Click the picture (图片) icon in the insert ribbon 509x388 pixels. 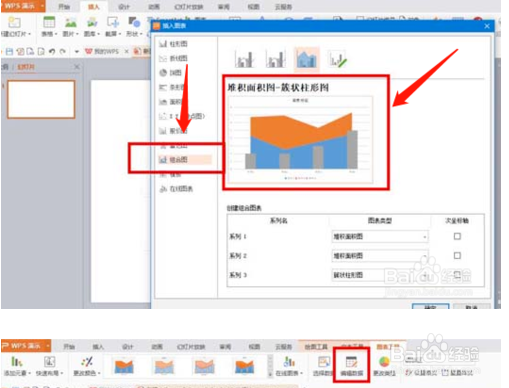click(70, 22)
